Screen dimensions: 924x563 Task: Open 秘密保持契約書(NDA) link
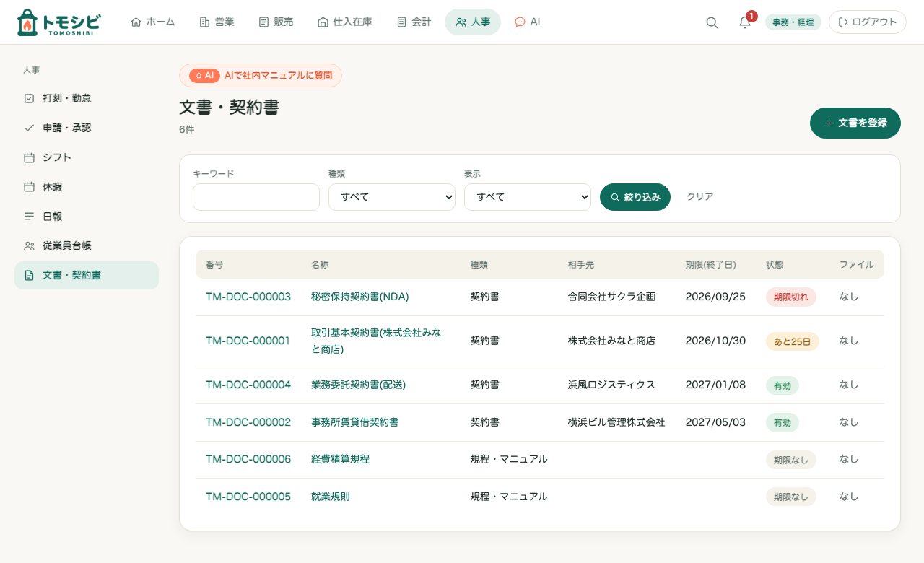pos(360,297)
